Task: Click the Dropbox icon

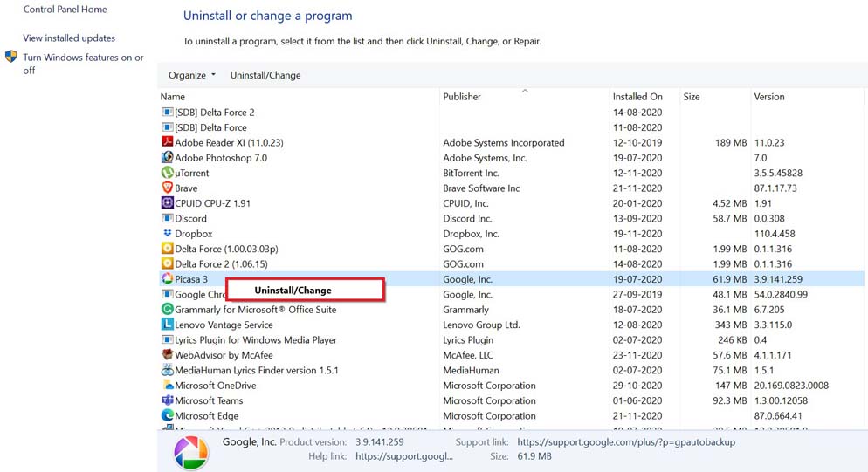Action: [167, 233]
